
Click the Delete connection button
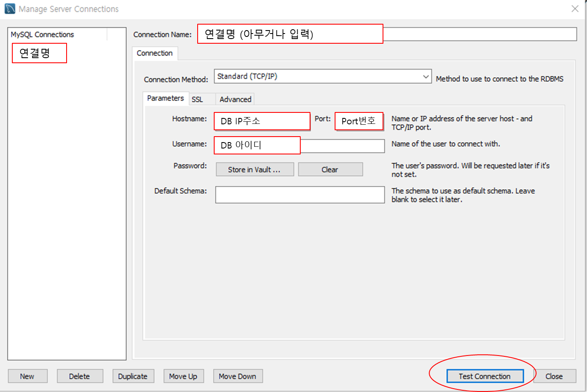[x=80, y=376]
